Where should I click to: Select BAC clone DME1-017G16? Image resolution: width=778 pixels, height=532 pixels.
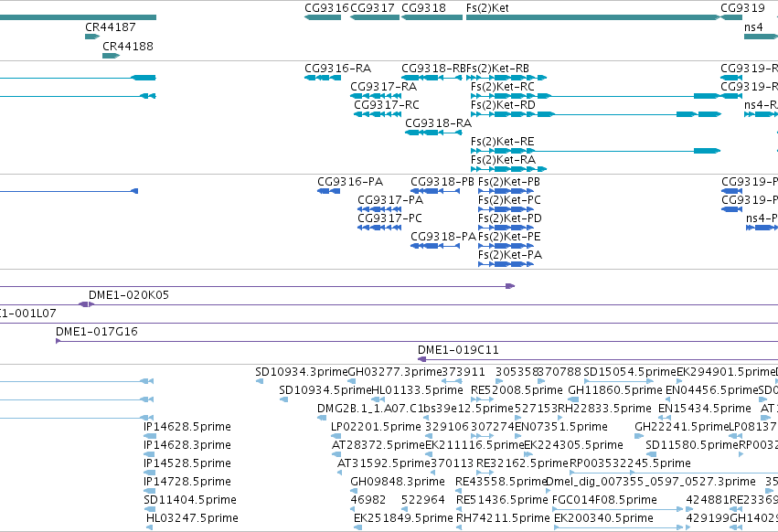(417, 342)
